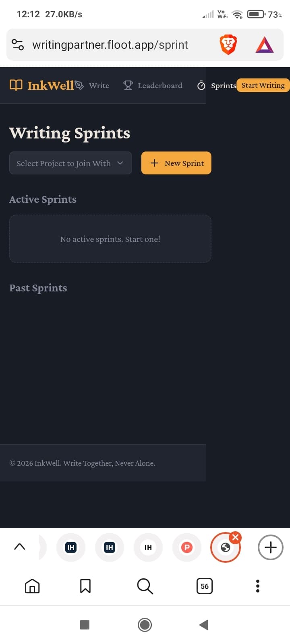Click the New Sprint button
The width and height of the screenshot is (290, 644).
pos(176,163)
